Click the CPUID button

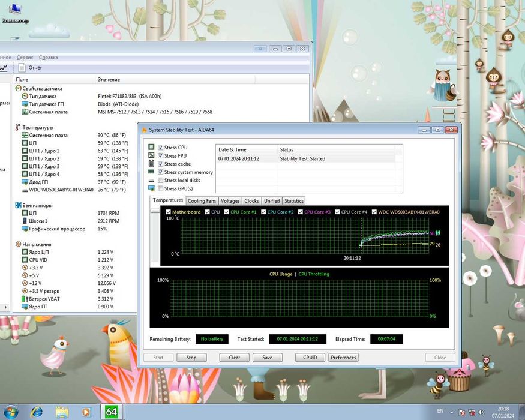point(310,358)
